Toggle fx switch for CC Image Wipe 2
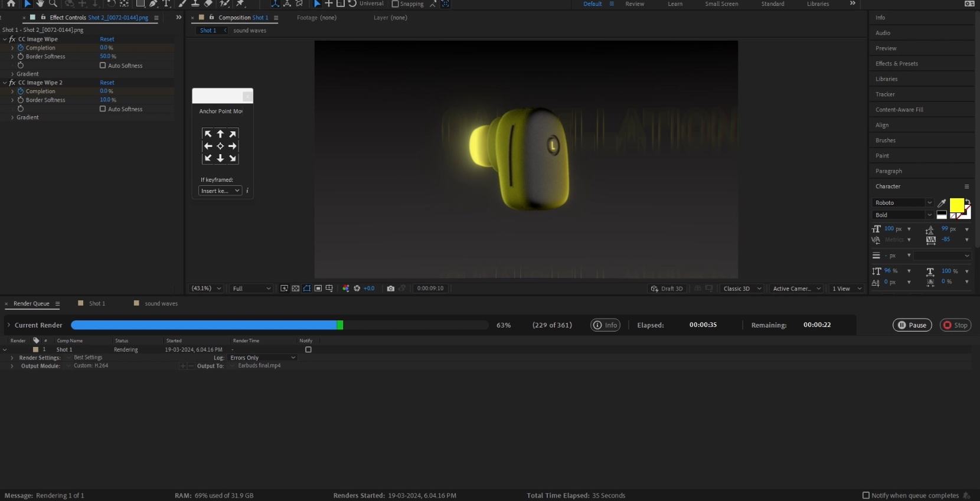The image size is (980, 501). (12, 83)
